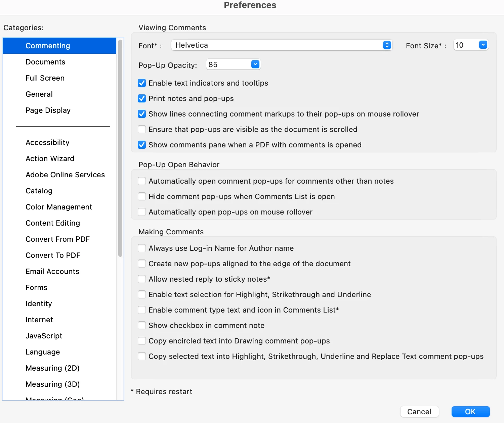This screenshot has height=423, width=504.
Task: Click the Cancel button
Action: [419, 412]
